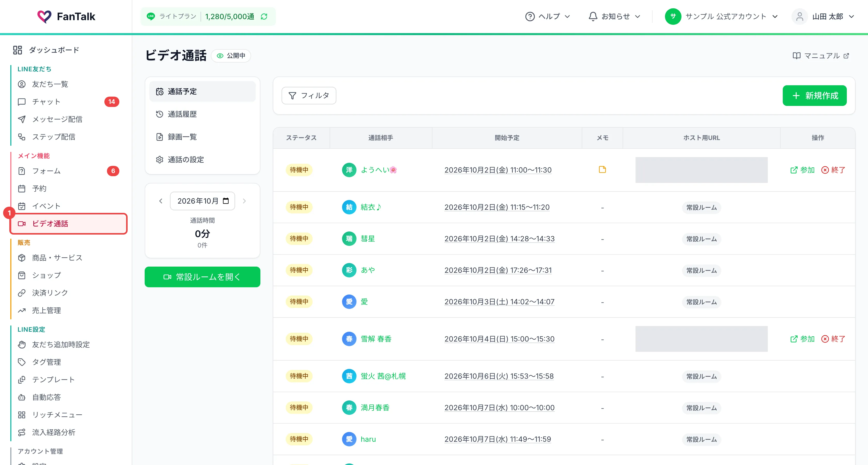868x465 pixels.
Task: Go to the previous month with the left chevron
Action: [x=161, y=201]
